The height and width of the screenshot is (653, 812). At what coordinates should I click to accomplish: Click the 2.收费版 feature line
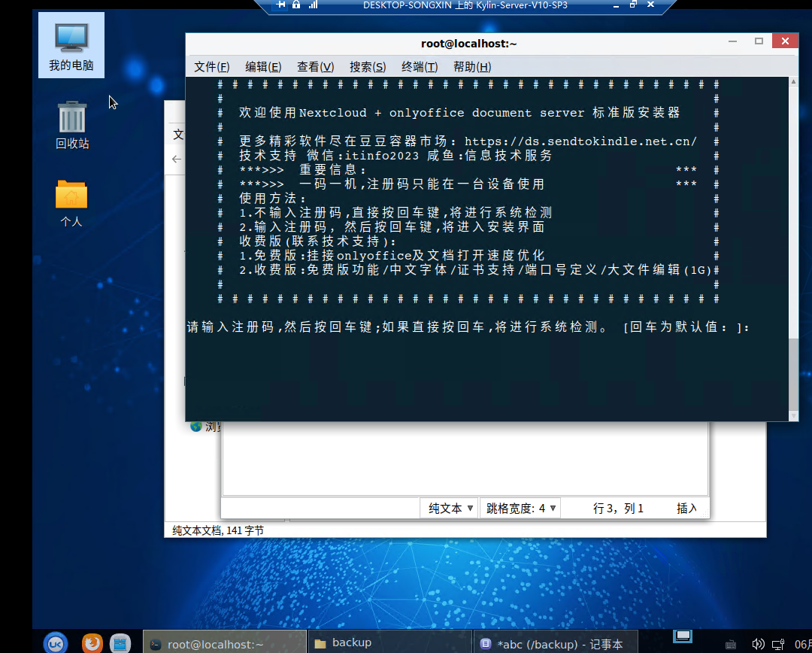(475, 269)
